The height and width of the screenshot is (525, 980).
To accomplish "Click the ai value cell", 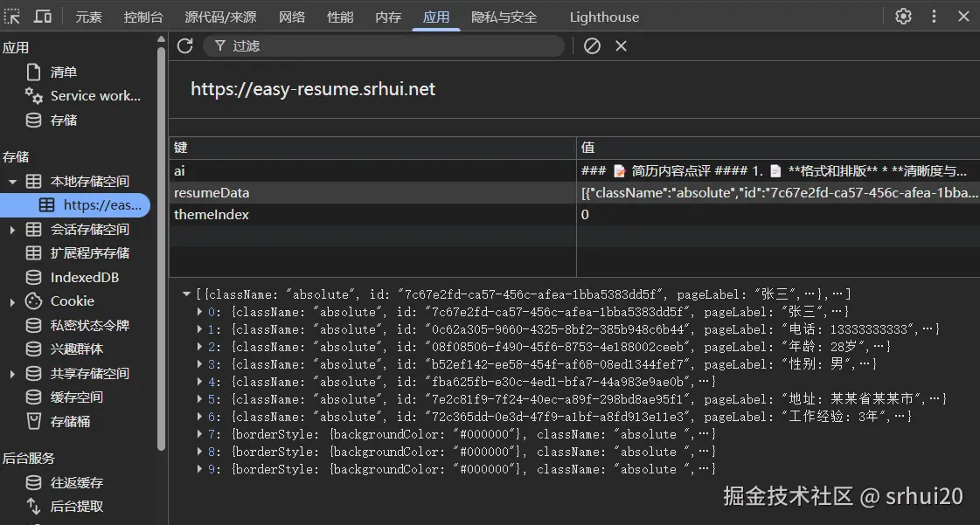I will coord(778,170).
